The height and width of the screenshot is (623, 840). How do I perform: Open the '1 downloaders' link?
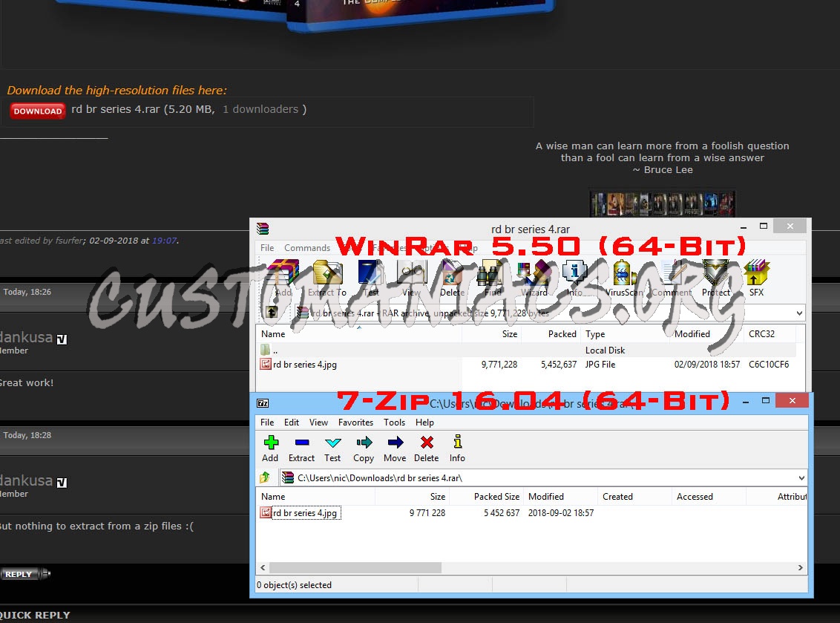tap(260, 109)
